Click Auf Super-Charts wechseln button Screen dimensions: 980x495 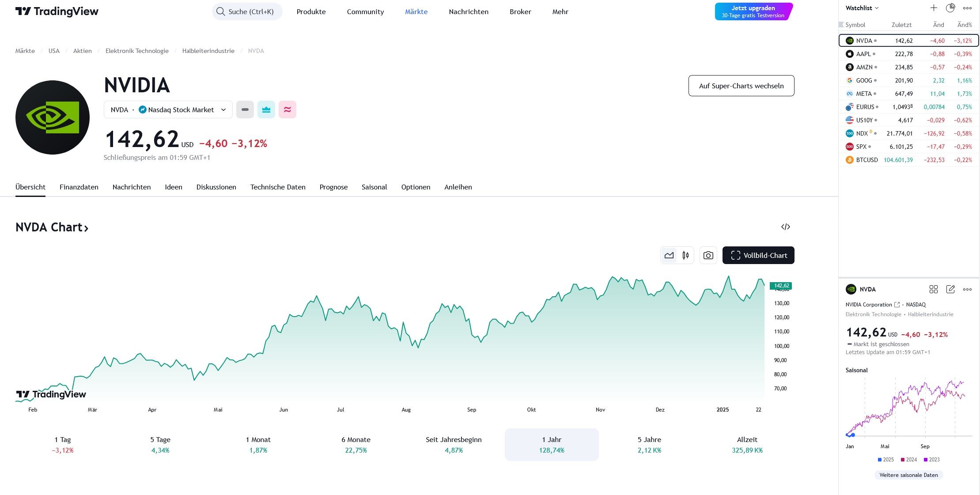click(x=741, y=86)
